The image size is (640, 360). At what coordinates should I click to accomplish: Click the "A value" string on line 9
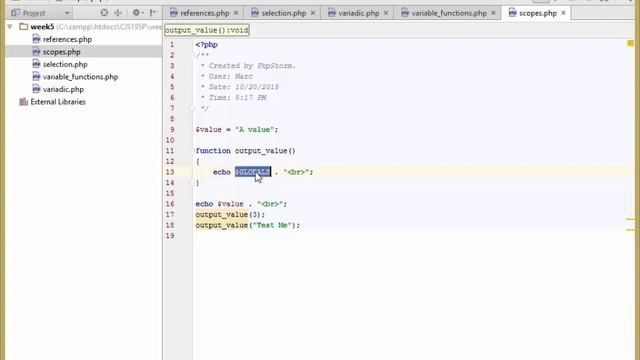(254, 129)
